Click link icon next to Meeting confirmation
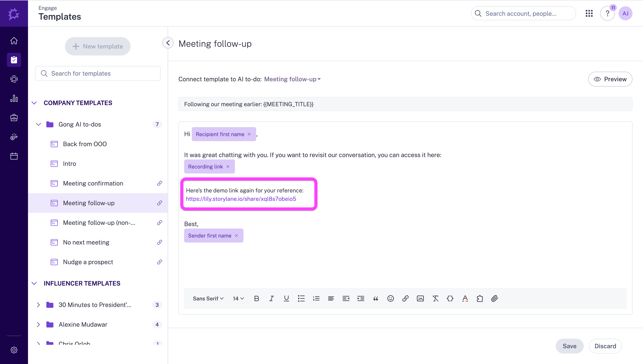 click(159, 183)
